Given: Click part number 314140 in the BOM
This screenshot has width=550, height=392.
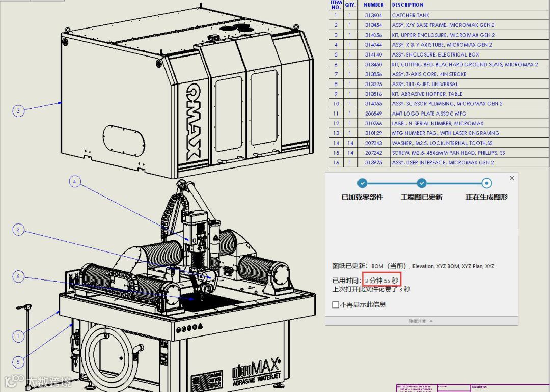Looking at the screenshot, I should click(374, 54).
